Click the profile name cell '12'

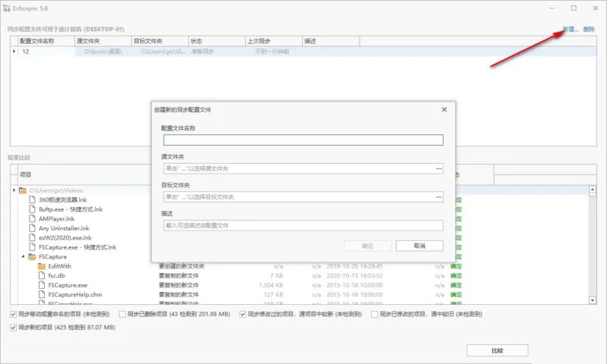click(x=46, y=51)
